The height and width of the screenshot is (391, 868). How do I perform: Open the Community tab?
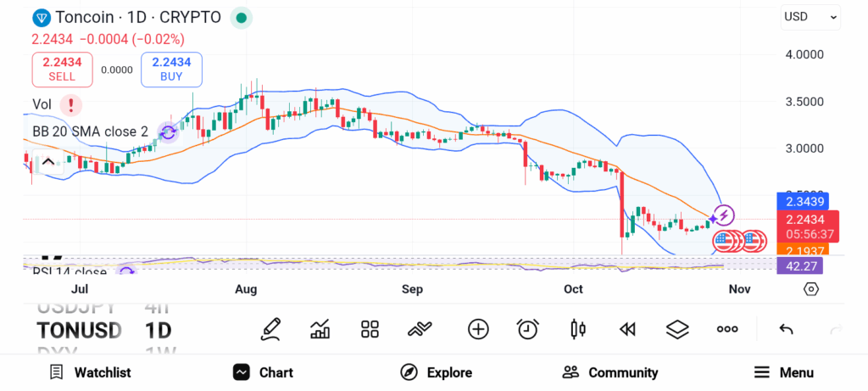click(x=610, y=372)
